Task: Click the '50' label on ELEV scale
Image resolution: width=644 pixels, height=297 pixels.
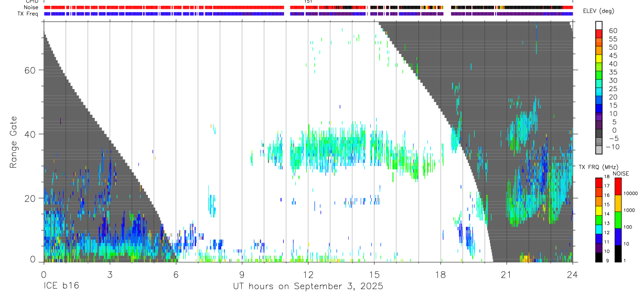Action: [613, 47]
